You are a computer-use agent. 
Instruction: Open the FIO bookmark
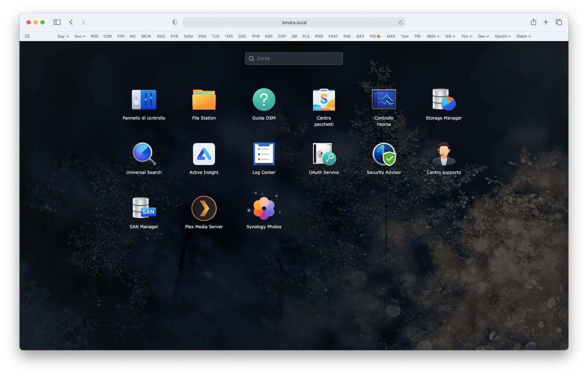375,36
